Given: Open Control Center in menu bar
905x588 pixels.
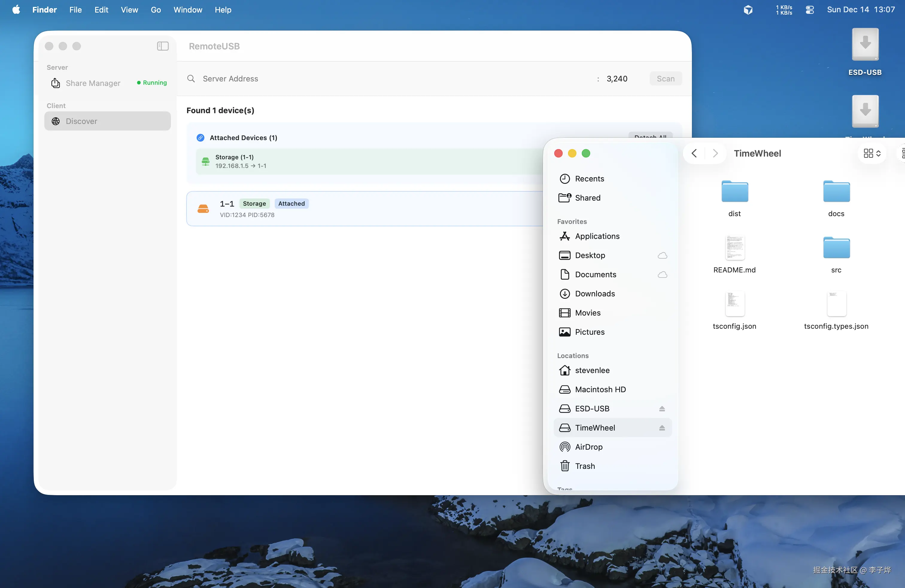Looking at the screenshot, I should click(x=810, y=10).
